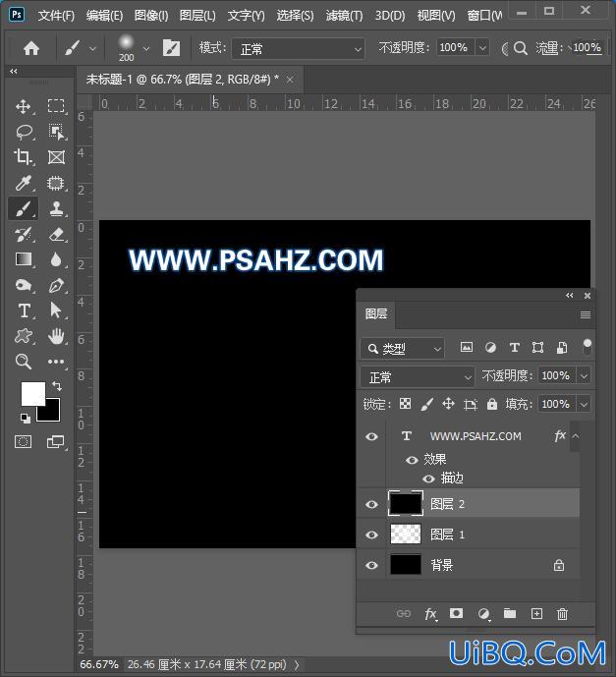The height and width of the screenshot is (677, 616).
Task: Click the black background color swatch
Action: (x=51, y=414)
